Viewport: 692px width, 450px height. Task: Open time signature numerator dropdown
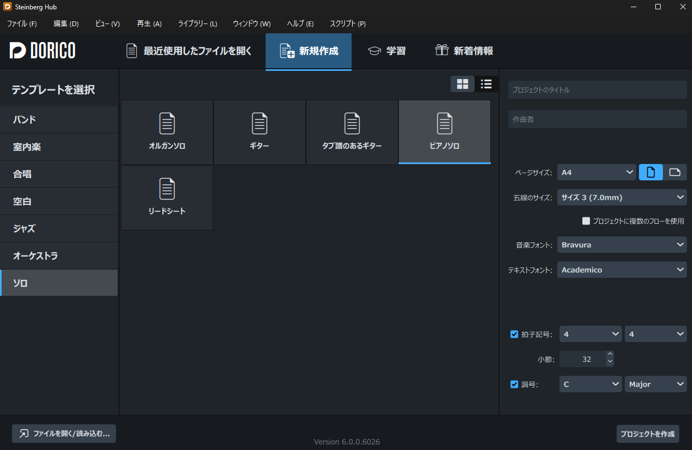pyautogui.click(x=590, y=334)
